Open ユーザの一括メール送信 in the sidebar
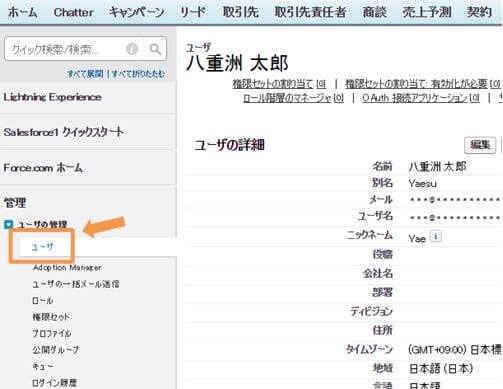503x389 pixels. [x=76, y=284]
